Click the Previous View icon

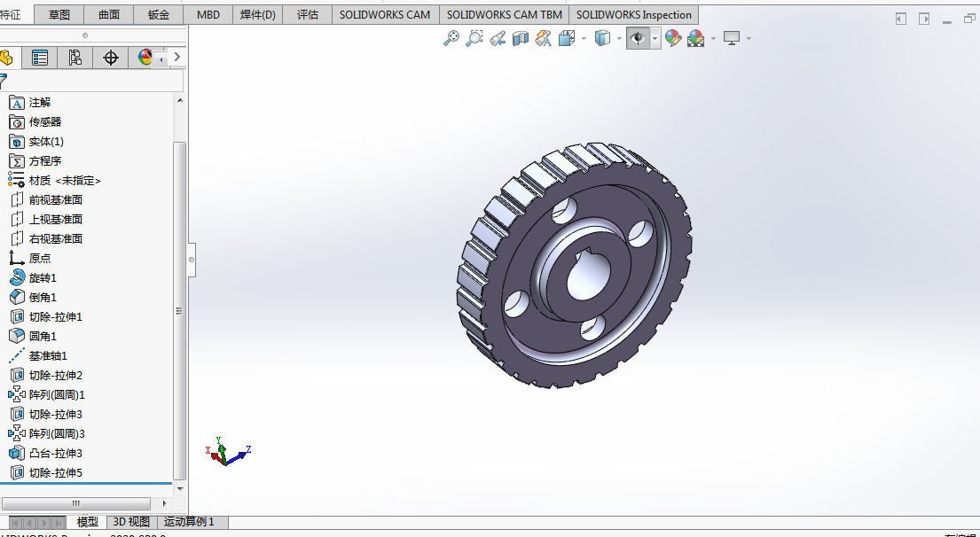tap(498, 39)
